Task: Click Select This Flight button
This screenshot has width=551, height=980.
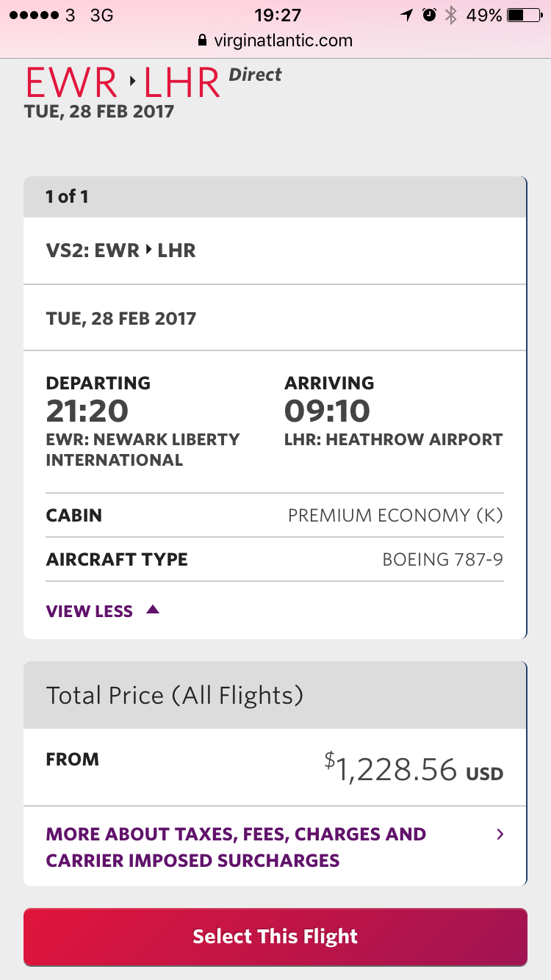Action: pyautogui.click(x=275, y=937)
